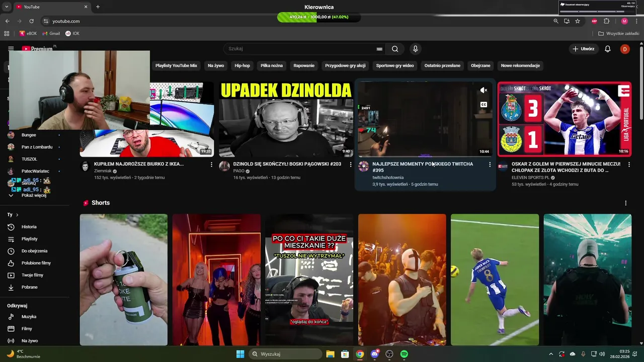
Task: Select the Ostatnio przesłane chip
Action: [442, 65]
